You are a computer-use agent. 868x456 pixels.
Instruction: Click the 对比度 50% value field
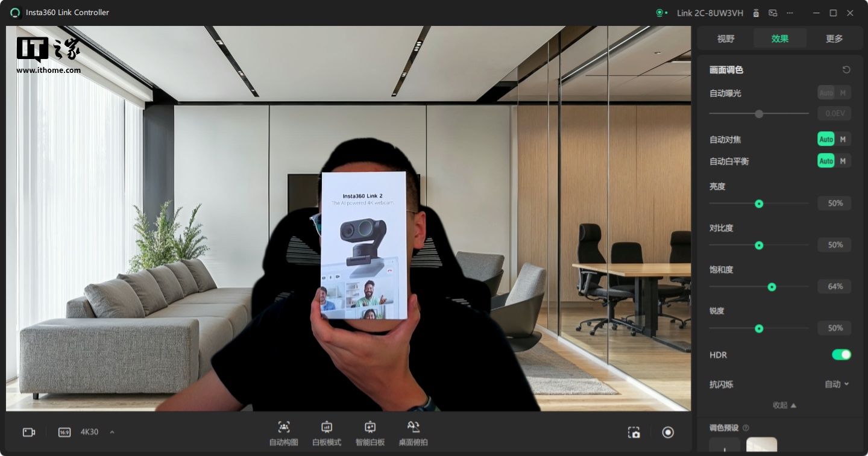(834, 245)
